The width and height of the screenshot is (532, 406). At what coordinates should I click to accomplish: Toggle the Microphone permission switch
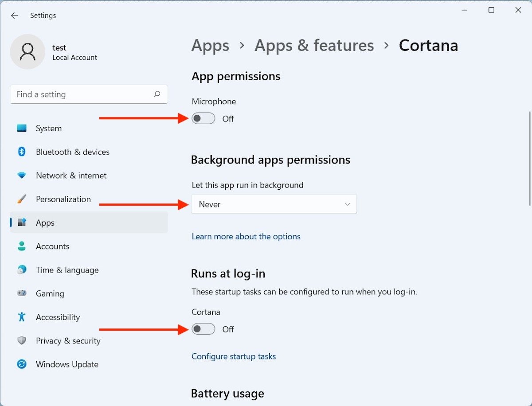pyautogui.click(x=203, y=118)
